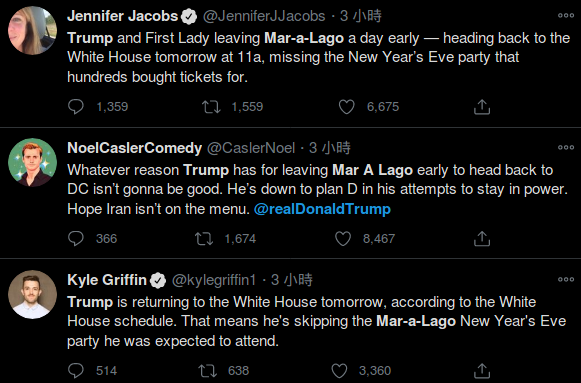Image resolution: width=581 pixels, height=383 pixels.
Task: Share Jennifer Jacobs' tweet
Action: [x=482, y=107]
